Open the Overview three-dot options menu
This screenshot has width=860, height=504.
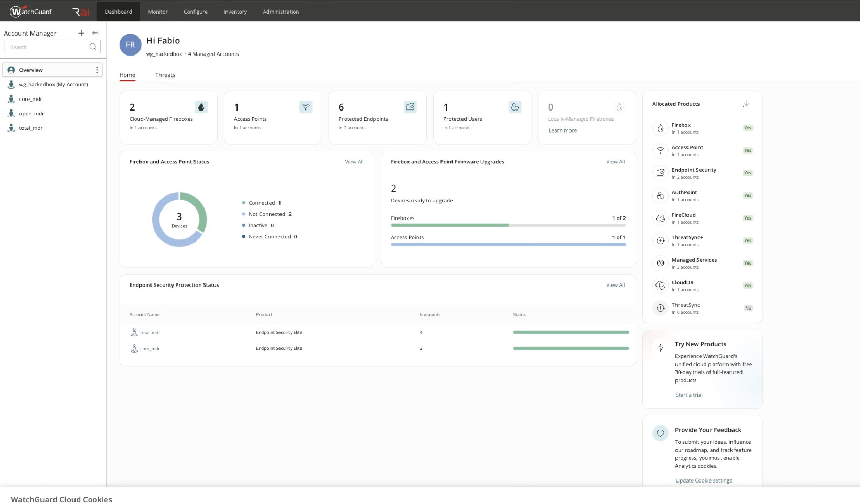(97, 70)
